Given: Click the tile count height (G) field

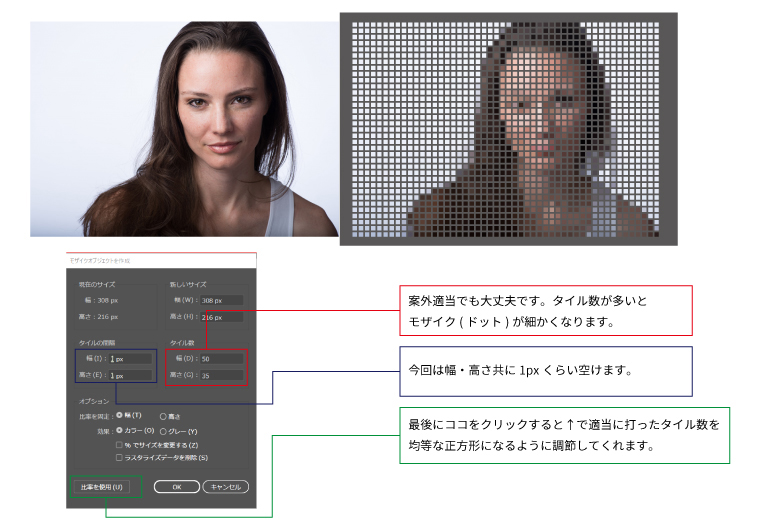Looking at the screenshot, I should (220, 375).
